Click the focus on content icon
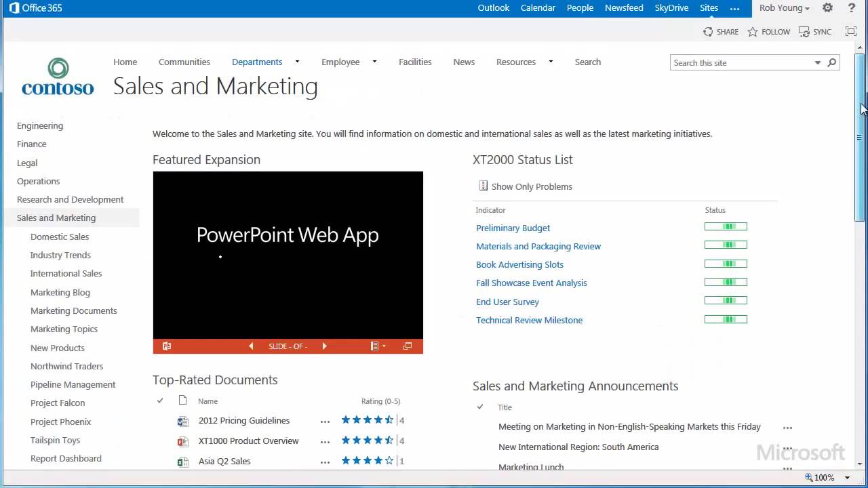This screenshot has width=868, height=488. pos(851,32)
